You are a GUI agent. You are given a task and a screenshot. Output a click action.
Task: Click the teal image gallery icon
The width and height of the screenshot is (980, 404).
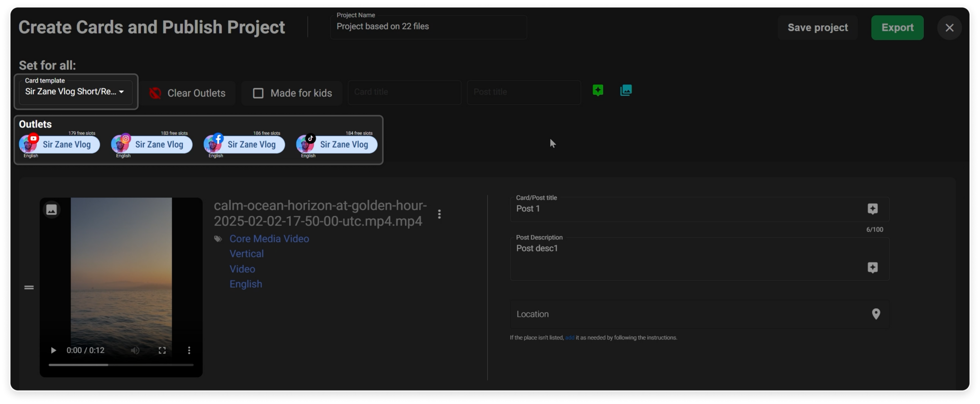point(626,90)
